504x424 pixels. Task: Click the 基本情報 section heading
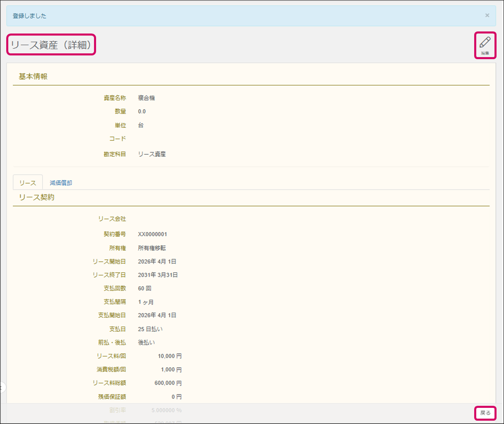pos(33,77)
